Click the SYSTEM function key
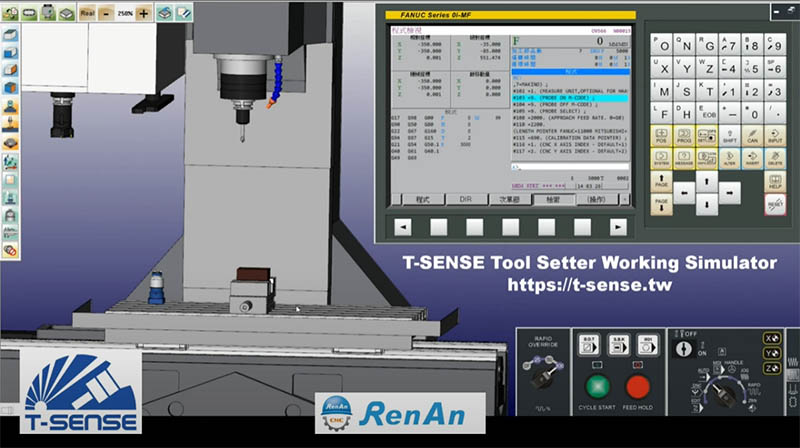Screen dimensions: 800x448 pyautogui.click(x=661, y=159)
